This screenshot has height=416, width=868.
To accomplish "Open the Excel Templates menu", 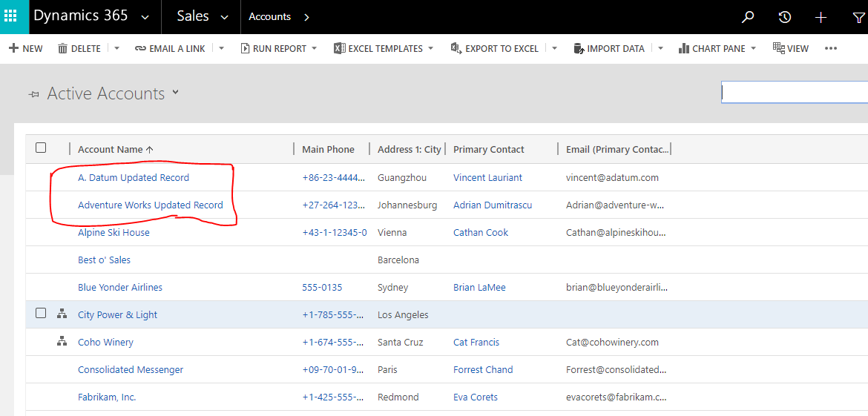I will pos(378,48).
